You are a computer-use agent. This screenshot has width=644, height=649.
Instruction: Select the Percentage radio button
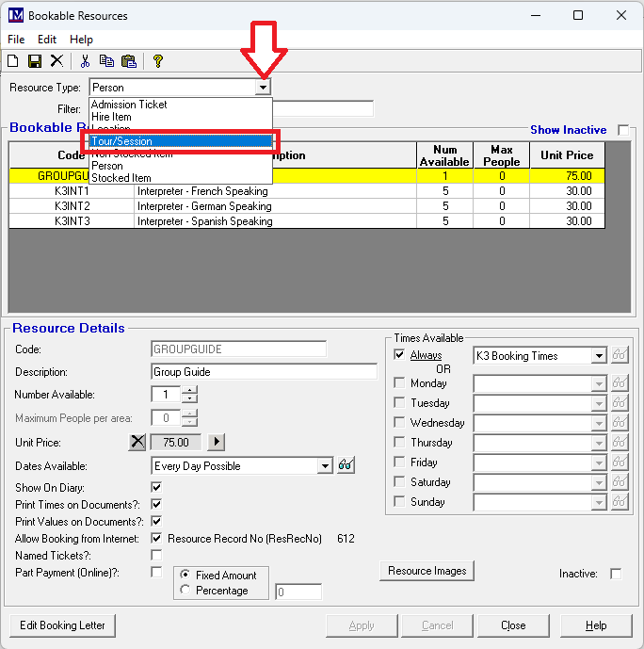(x=185, y=591)
